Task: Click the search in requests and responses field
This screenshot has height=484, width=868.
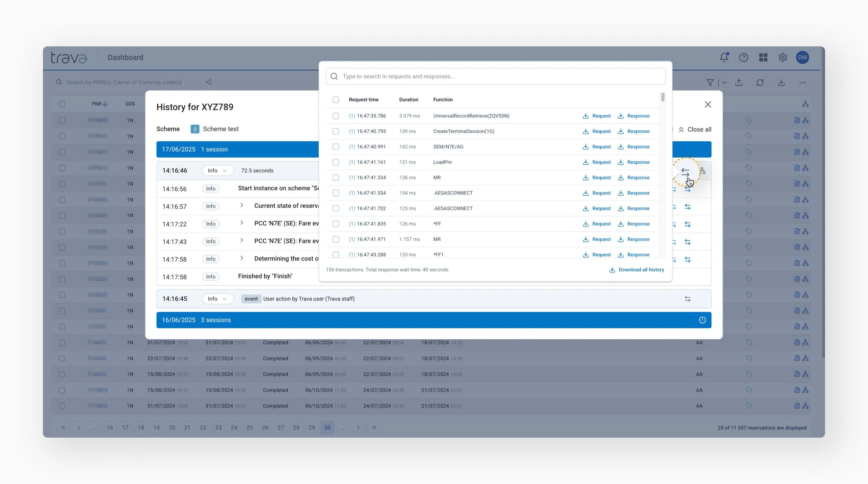Action: [x=495, y=77]
